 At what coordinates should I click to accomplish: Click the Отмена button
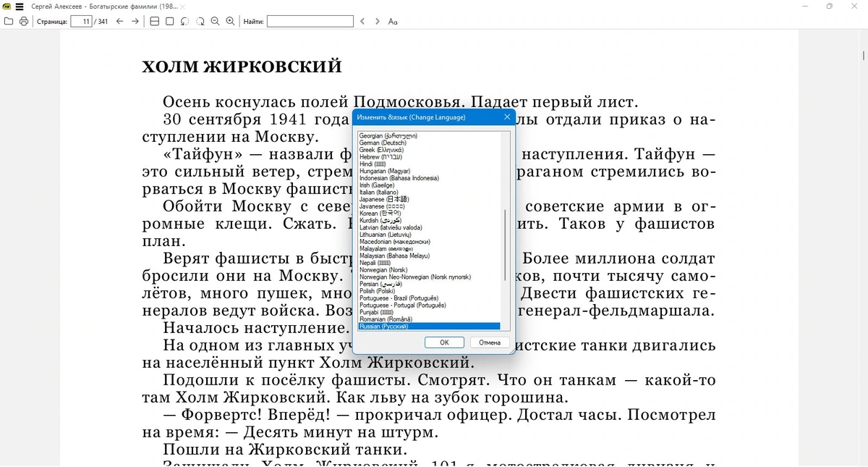[x=490, y=342]
